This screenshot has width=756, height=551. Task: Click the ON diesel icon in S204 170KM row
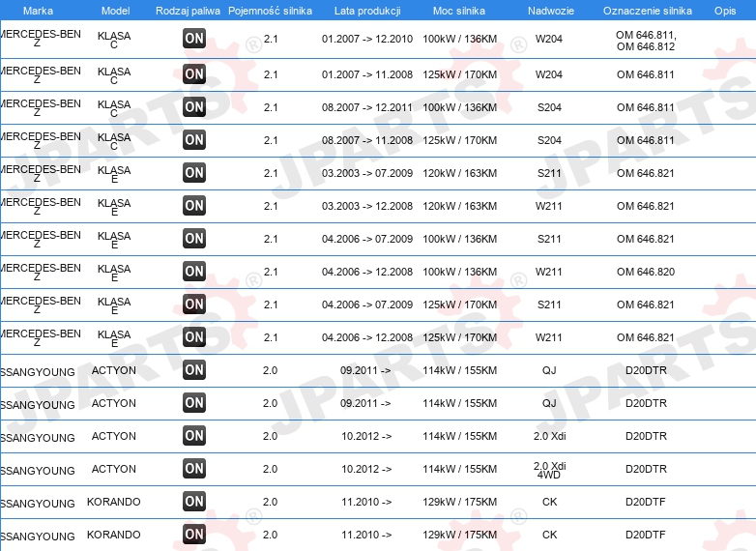(194, 140)
